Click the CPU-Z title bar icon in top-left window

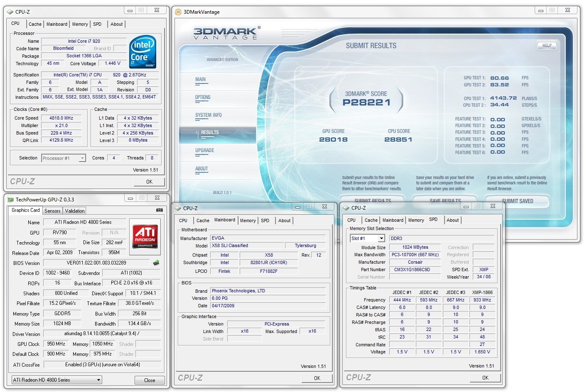pos(10,12)
